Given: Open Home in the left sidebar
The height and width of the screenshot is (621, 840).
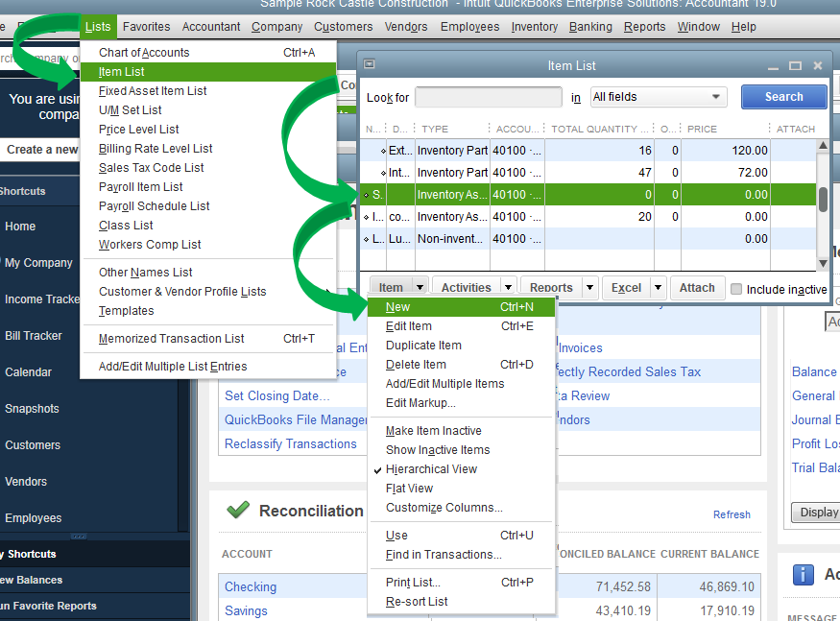Looking at the screenshot, I should click(20, 227).
